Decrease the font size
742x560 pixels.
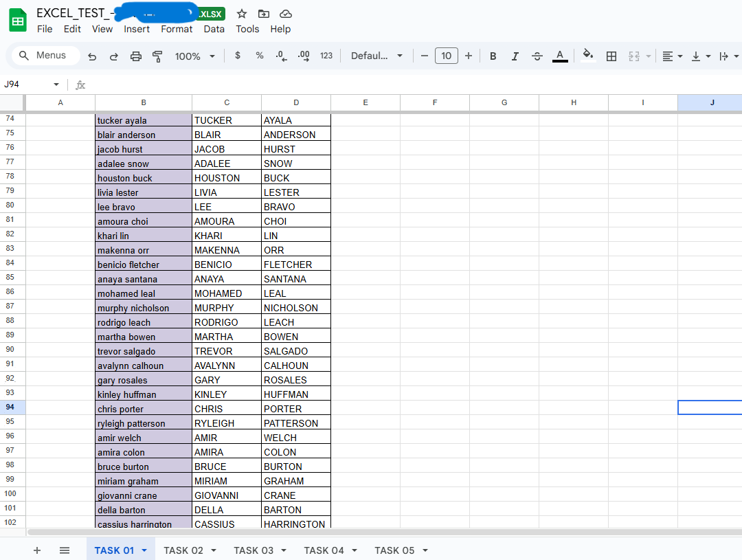point(425,56)
